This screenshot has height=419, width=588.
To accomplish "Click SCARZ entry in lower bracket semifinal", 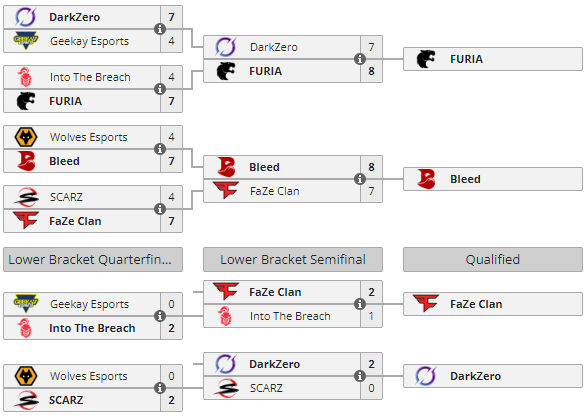I will click(x=282, y=388).
